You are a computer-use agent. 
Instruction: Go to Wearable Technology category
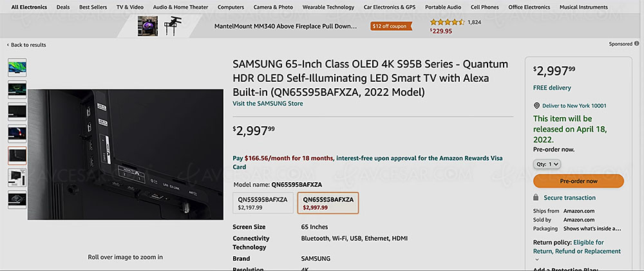point(328,7)
